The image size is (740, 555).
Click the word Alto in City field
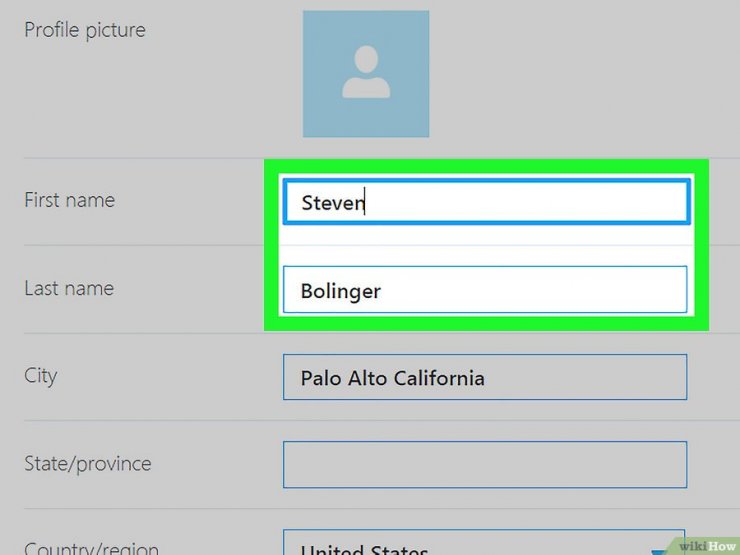(x=368, y=378)
